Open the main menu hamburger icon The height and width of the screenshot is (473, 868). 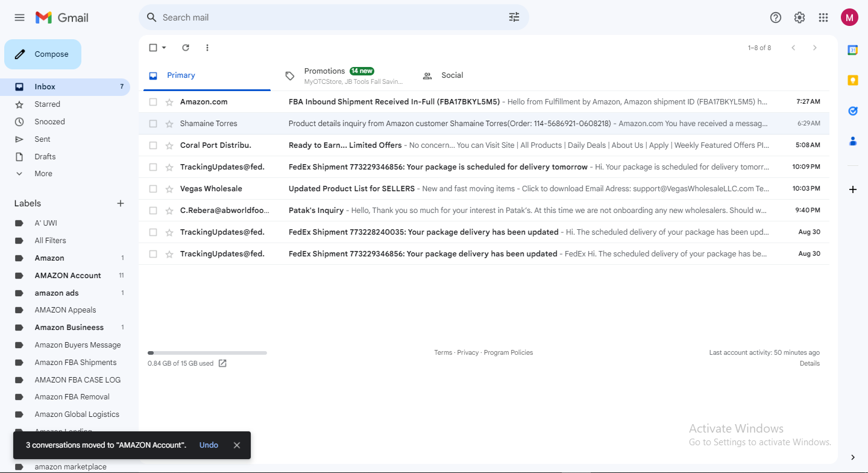(x=19, y=17)
